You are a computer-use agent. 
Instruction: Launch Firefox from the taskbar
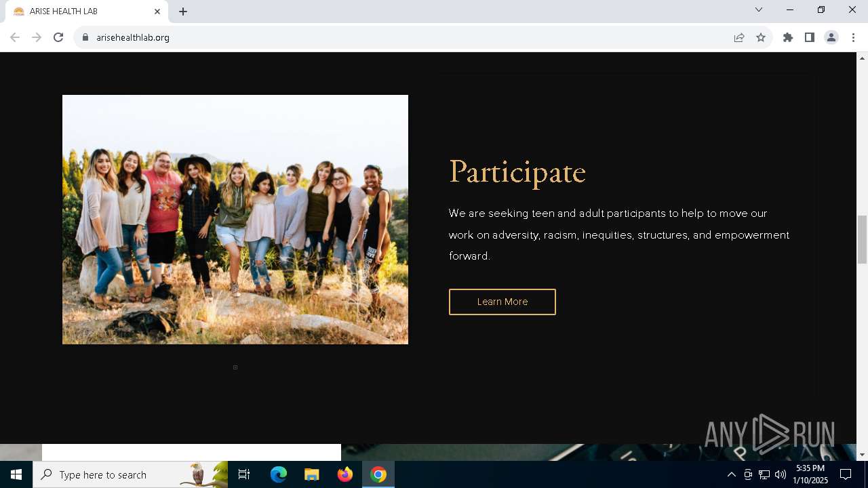point(345,474)
